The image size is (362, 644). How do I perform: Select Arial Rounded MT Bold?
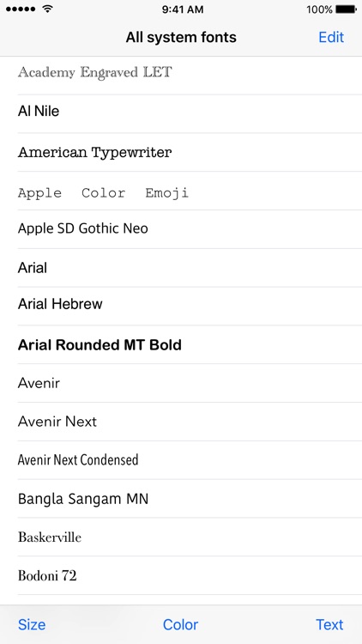point(181,344)
